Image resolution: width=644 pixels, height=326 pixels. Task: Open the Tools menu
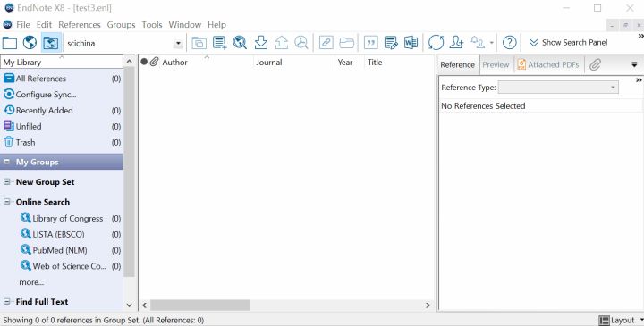point(152,25)
